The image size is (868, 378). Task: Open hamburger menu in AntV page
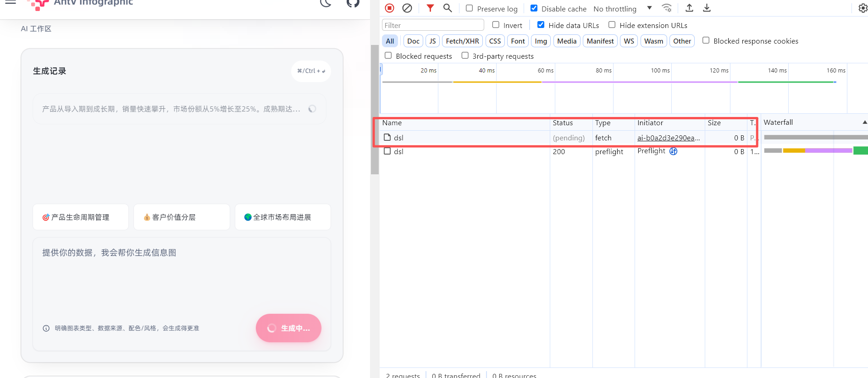(x=11, y=2)
